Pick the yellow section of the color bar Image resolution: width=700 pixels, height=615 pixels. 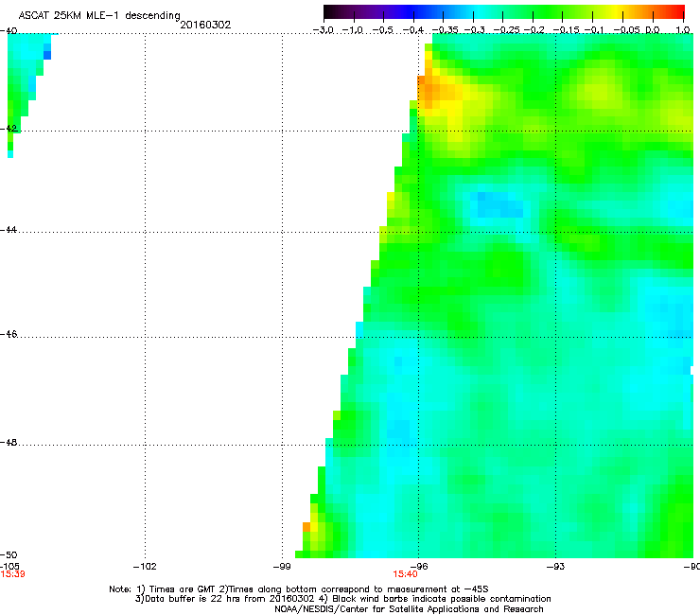[619, 11]
